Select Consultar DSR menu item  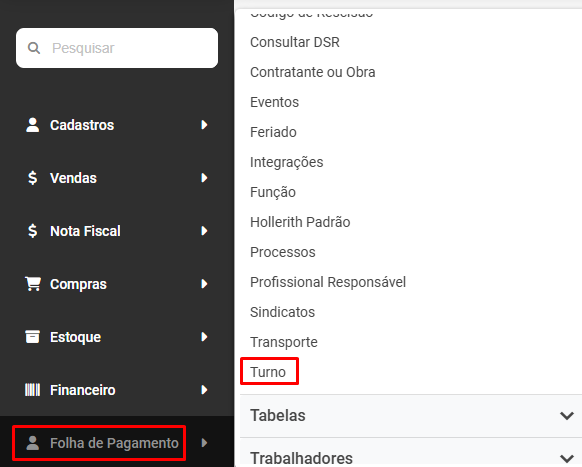tap(295, 42)
